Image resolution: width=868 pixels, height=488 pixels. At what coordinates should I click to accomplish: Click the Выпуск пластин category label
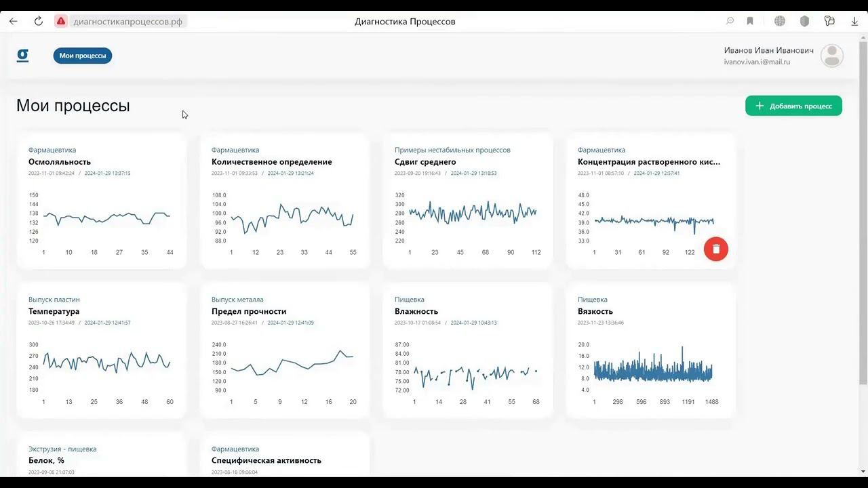pyautogui.click(x=54, y=300)
